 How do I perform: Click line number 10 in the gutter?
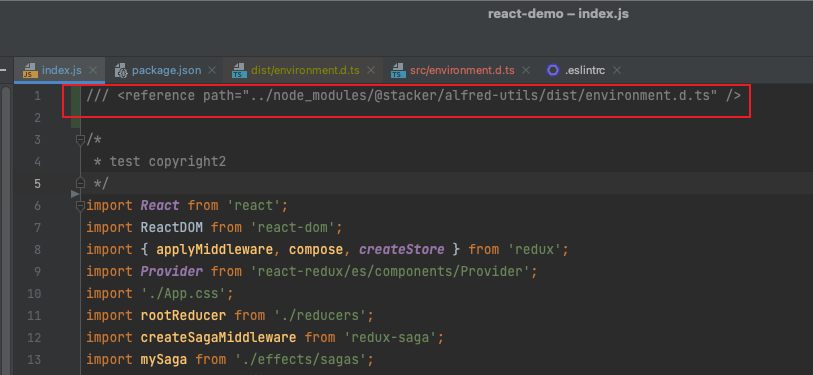[34, 294]
